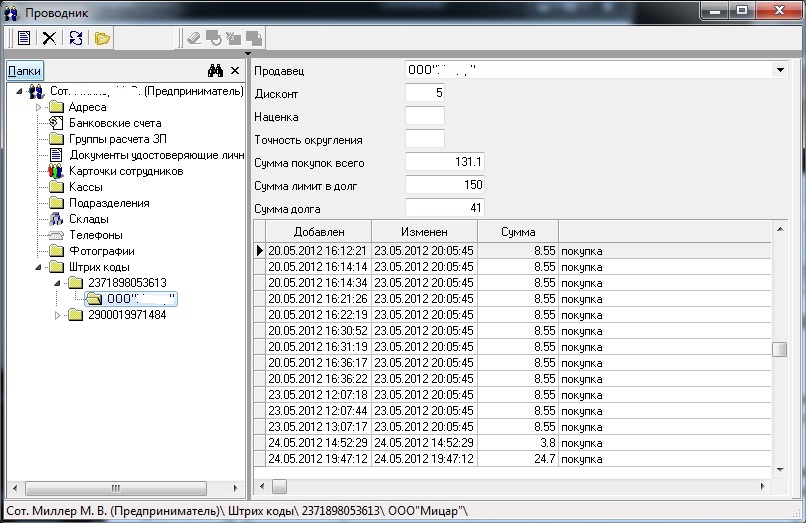Image resolution: width=806 pixels, height=523 pixels.
Task: Click the new document toolbar icon
Action: [x=24, y=38]
